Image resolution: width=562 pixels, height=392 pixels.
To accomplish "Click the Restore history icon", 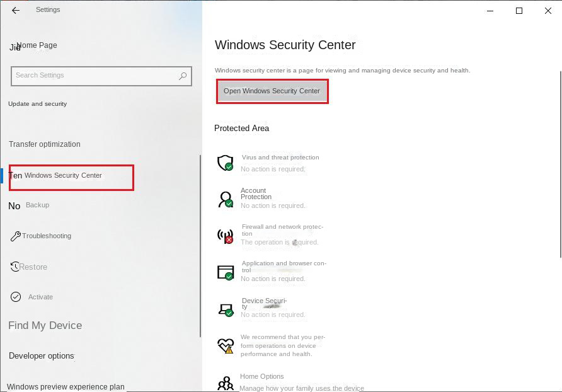I will pos(15,267).
